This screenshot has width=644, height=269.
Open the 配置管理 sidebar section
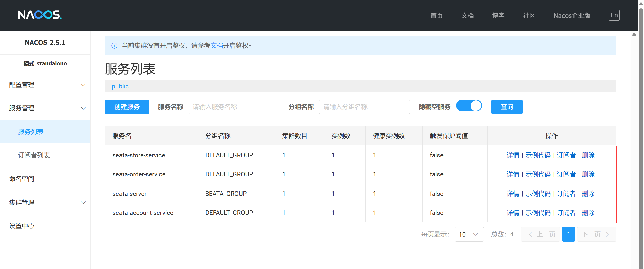click(45, 85)
